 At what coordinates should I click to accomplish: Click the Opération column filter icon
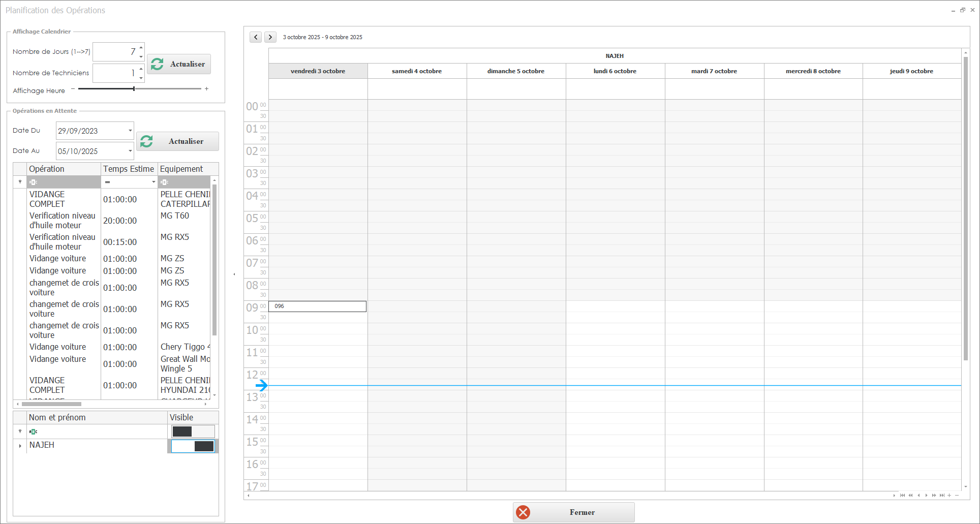click(33, 182)
